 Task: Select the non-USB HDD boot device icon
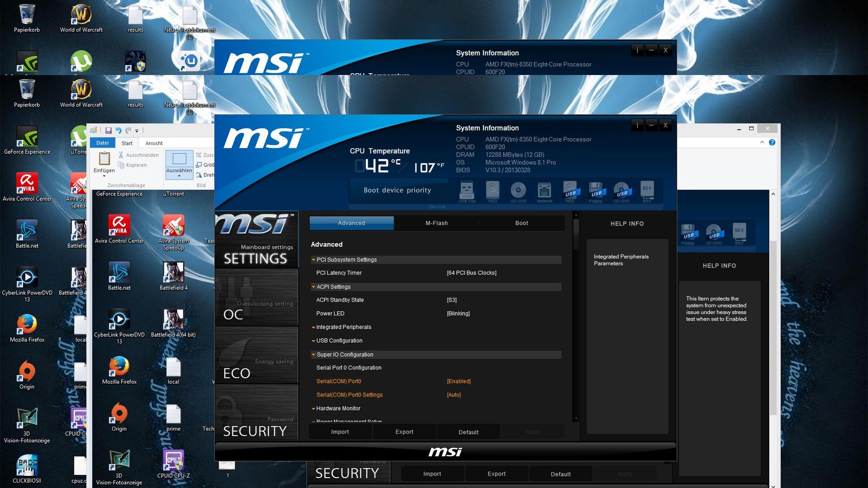493,192
